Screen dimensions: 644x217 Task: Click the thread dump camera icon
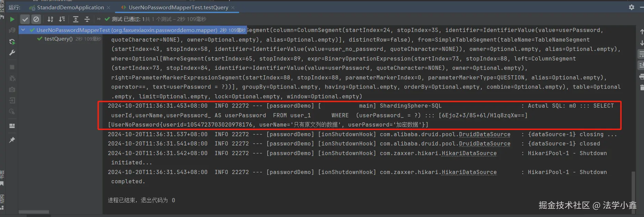[12, 89]
